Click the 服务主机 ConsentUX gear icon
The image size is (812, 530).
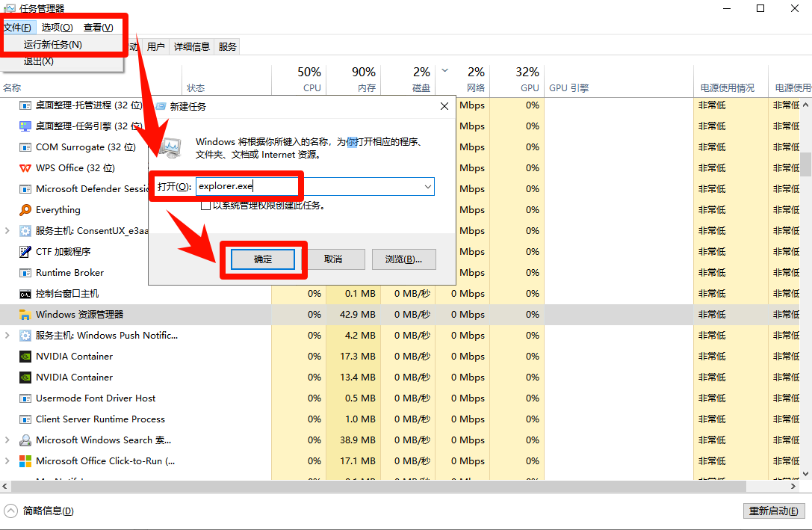point(25,231)
